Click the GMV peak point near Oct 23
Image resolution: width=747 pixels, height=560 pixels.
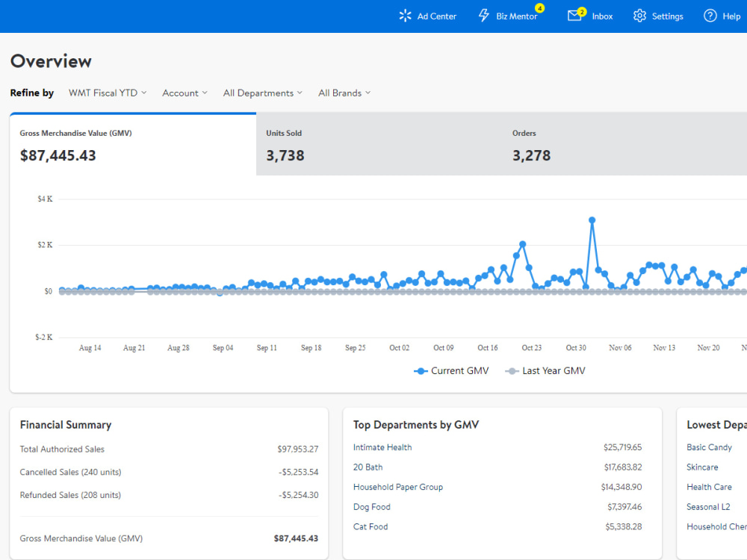(x=523, y=244)
